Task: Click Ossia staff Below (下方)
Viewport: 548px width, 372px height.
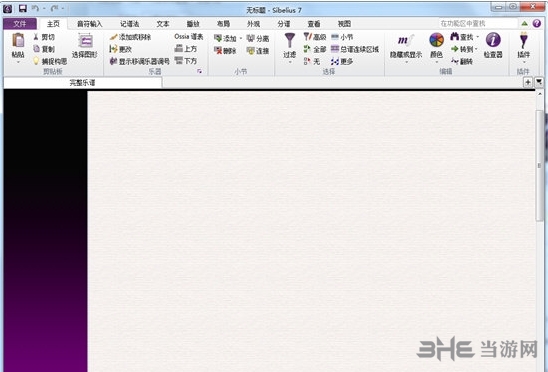Action: tap(186, 61)
